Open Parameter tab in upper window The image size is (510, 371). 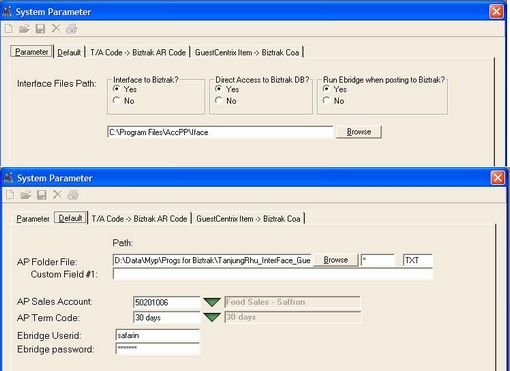(x=32, y=52)
